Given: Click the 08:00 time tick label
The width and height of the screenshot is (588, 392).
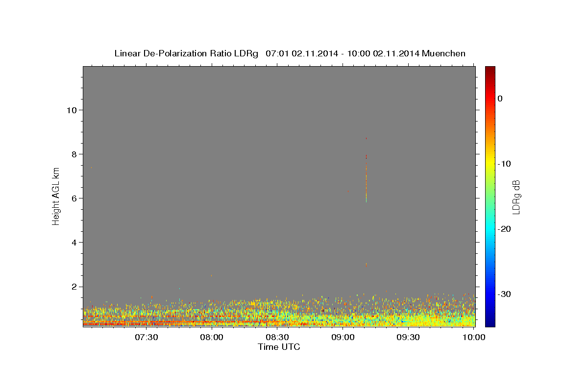Looking at the screenshot, I should point(212,337).
